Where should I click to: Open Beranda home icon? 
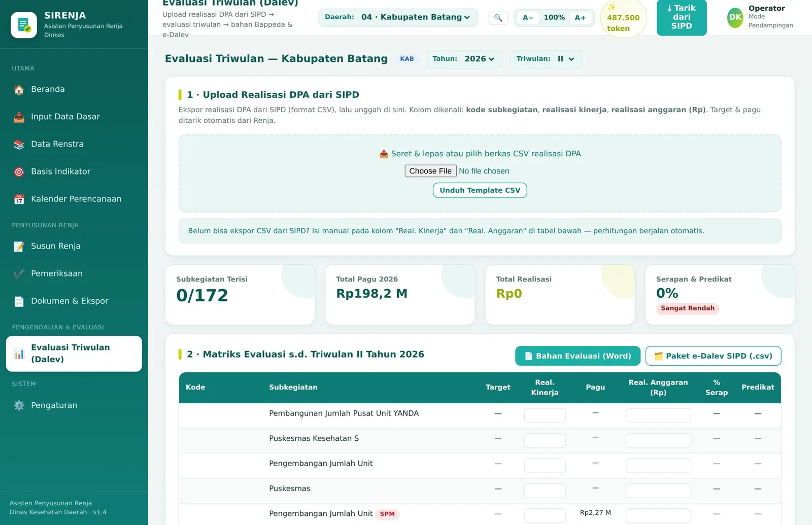click(x=19, y=90)
